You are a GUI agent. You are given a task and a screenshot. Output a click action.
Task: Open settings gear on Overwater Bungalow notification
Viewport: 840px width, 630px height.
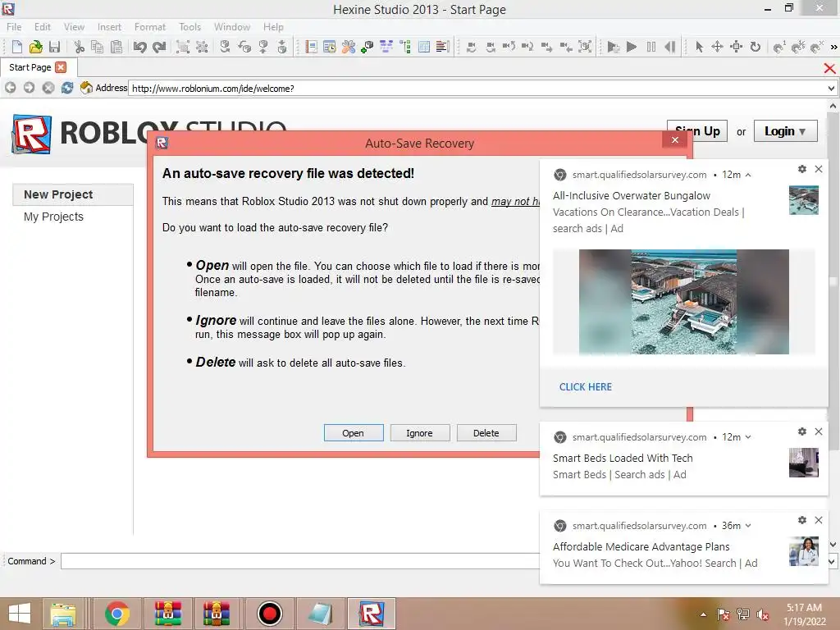[x=802, y=169]
